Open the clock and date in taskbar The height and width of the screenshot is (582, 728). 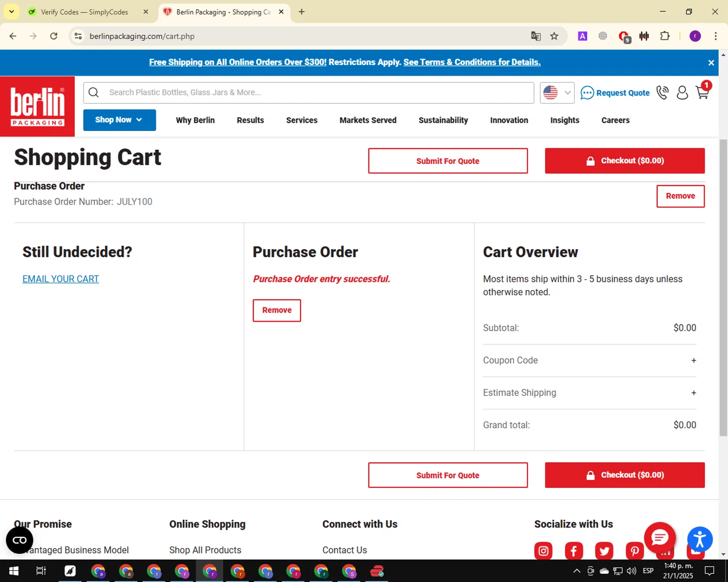pyautogui.click(x=678, y=571)
